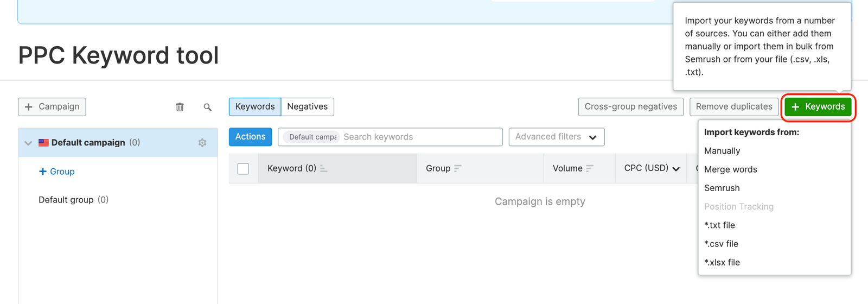Click Cross-group negatives button
The width and height of the screenshot is (868, 304).
coord(631,107)
